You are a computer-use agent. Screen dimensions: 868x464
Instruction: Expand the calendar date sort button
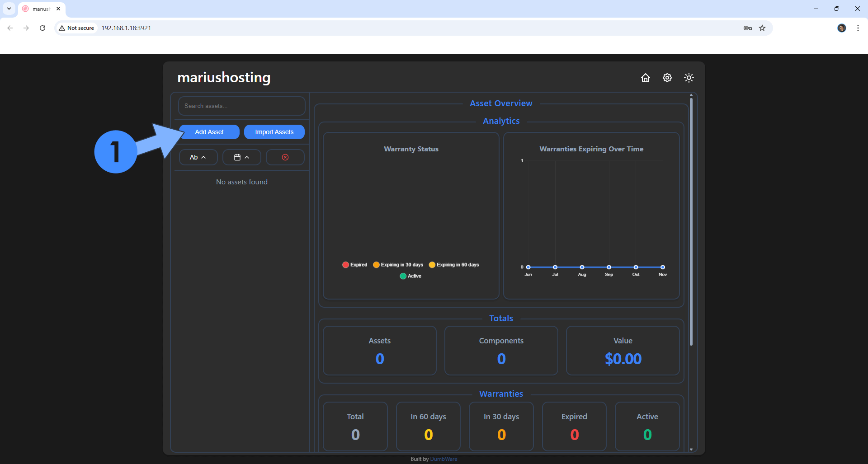(x=241, y=157)
